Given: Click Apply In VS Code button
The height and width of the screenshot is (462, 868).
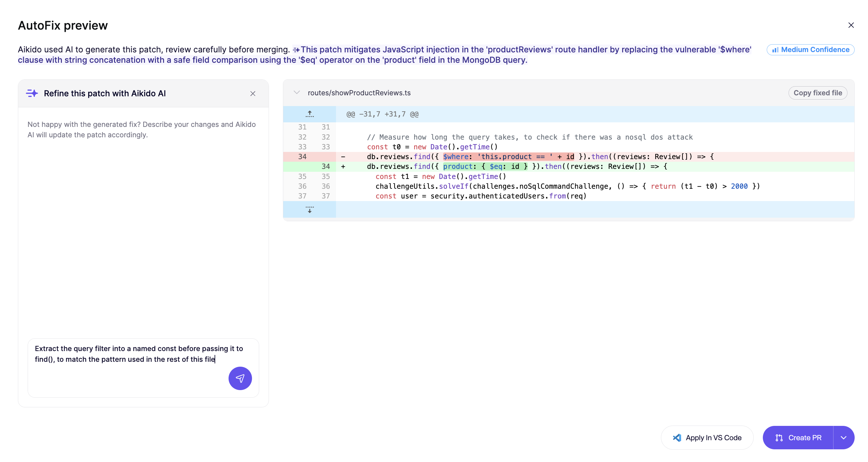Looking at the screenshot, I should [x=707, y=437].
